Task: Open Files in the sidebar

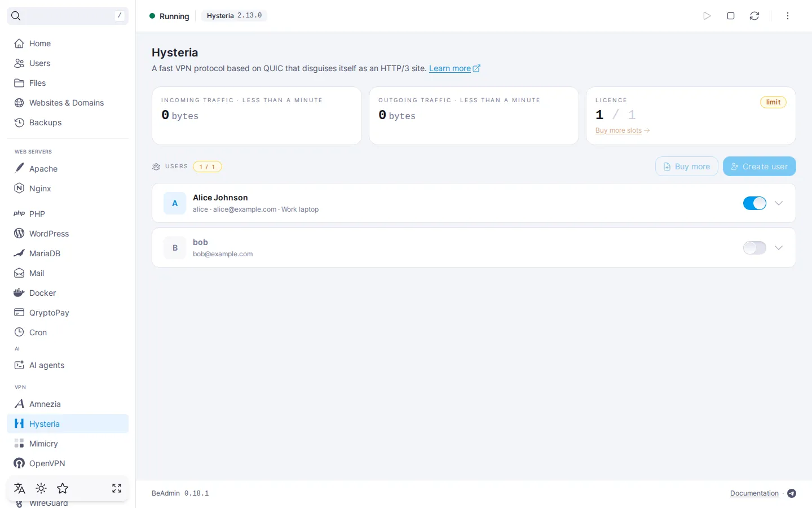Action: 68,83
